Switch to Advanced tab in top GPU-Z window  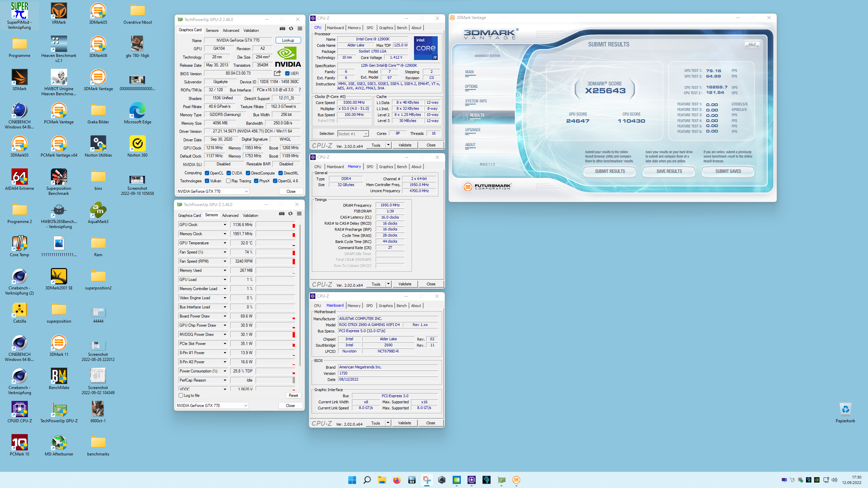pos(231,30)
